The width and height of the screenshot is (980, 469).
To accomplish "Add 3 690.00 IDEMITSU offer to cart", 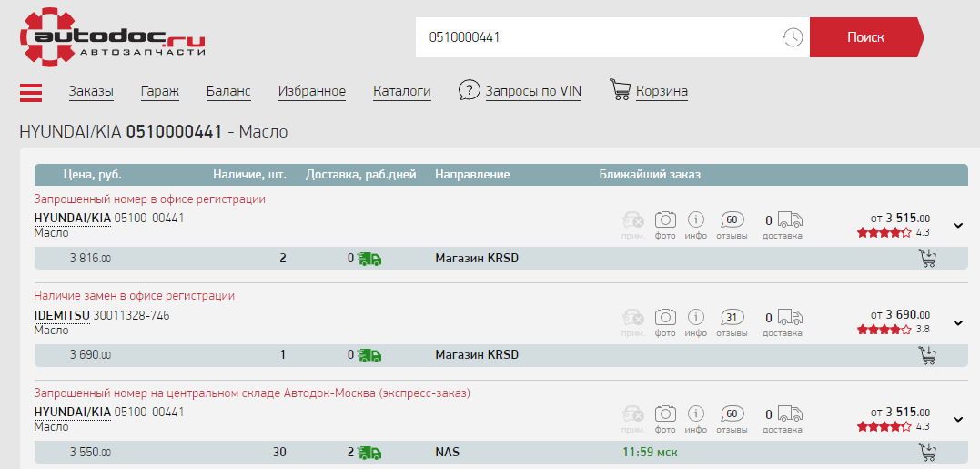I will tap(927, 355).
